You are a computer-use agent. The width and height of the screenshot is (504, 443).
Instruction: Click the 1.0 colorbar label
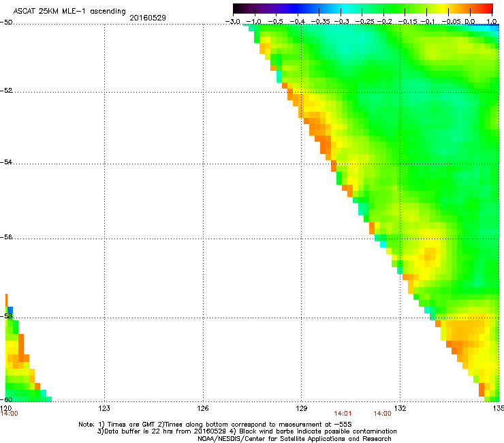[492, 22]
